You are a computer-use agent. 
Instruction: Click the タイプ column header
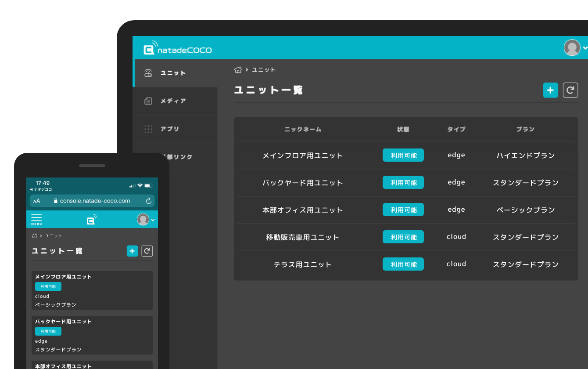[x=456, y=130]
